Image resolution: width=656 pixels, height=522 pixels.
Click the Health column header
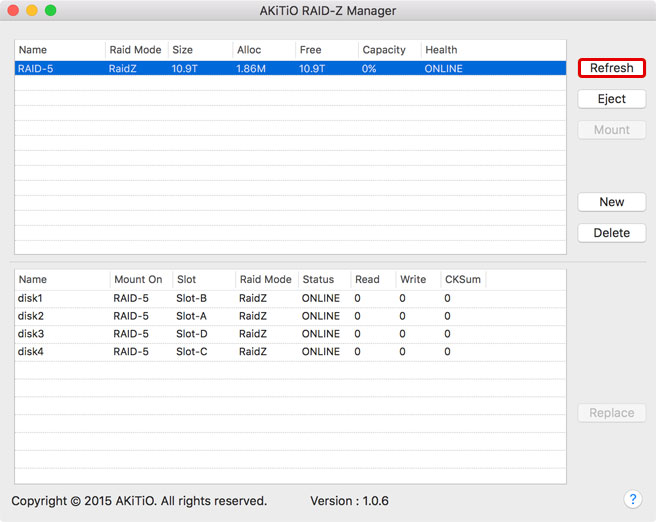click(x=441, y=50)
